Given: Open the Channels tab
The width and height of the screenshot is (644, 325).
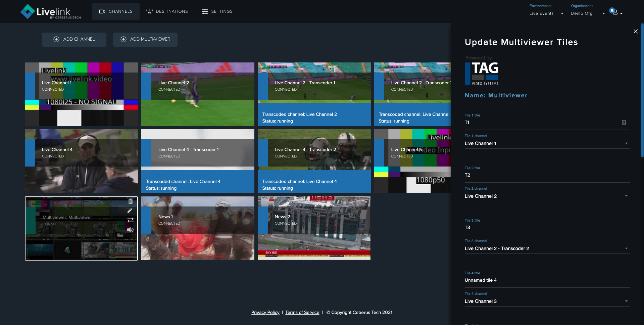Looking at the screenshot, I should point(116,11).
